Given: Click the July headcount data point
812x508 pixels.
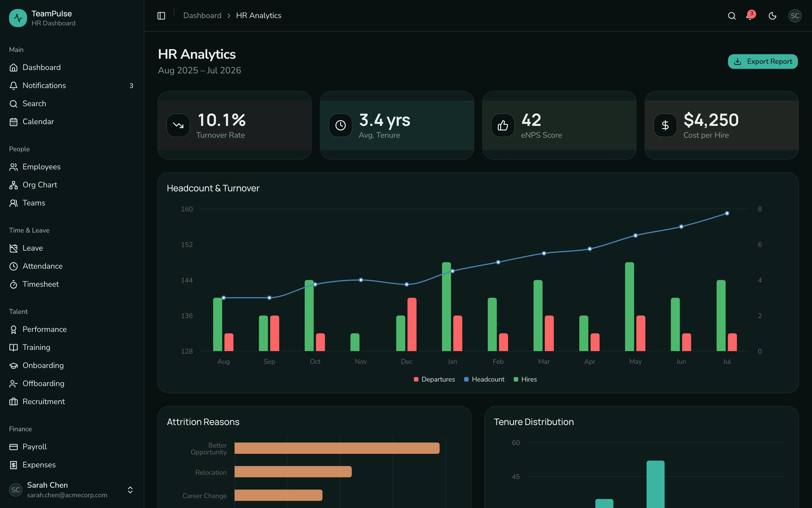Looking at the screenshot, I should (x=727, y=213).
